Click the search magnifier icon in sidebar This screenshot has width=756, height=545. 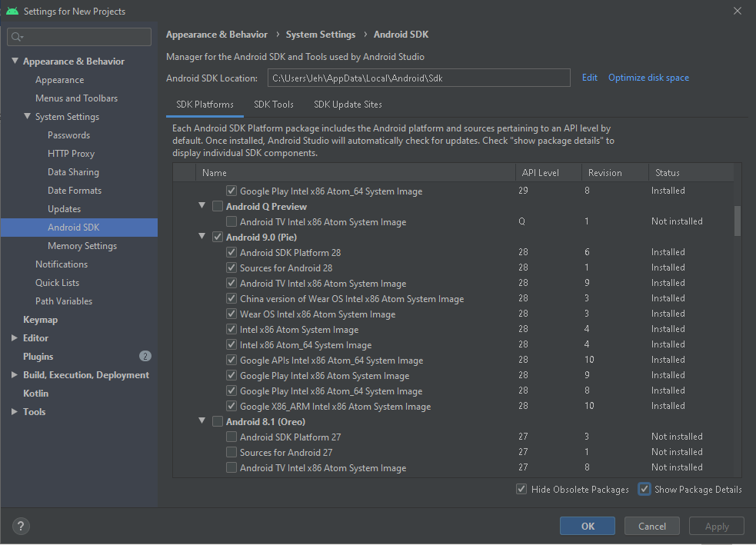coord(17,37)
